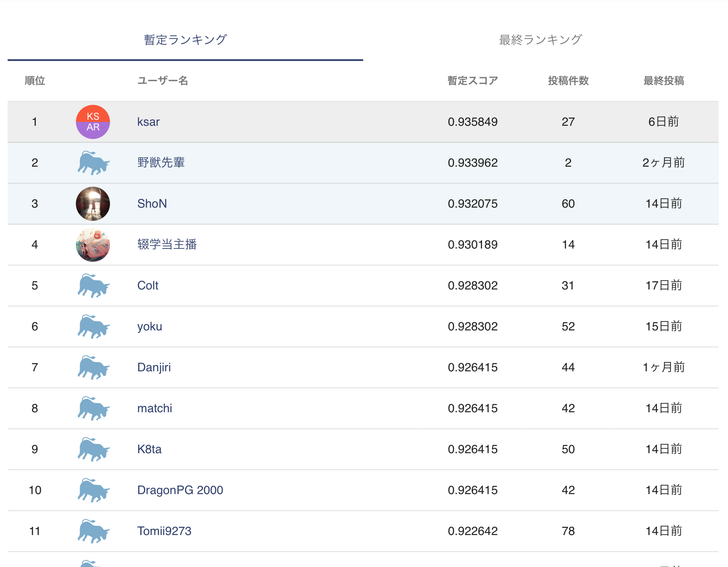
Task: Select the score 0.930189 cell
Action: pyautogui.click(x=473, y=245)
